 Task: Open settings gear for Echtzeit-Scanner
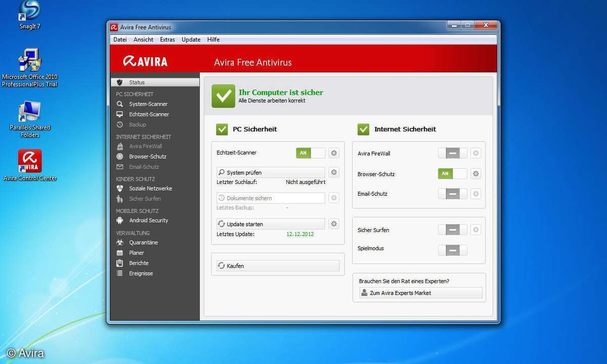click(334, 153)
